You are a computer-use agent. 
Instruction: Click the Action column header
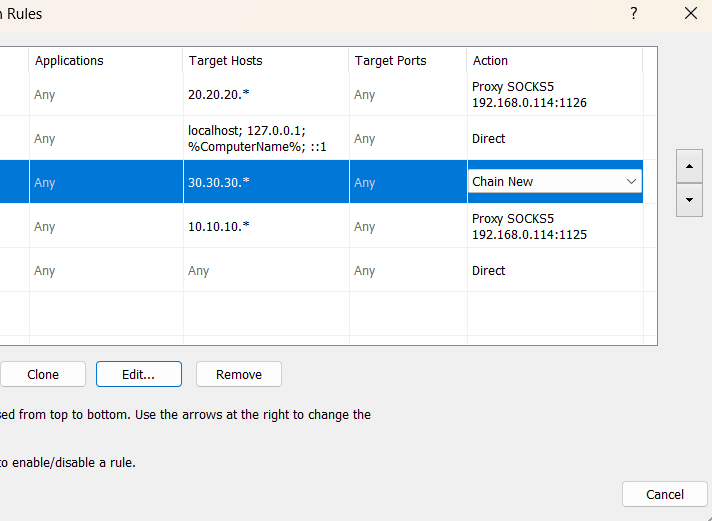(x=490, y=61)
